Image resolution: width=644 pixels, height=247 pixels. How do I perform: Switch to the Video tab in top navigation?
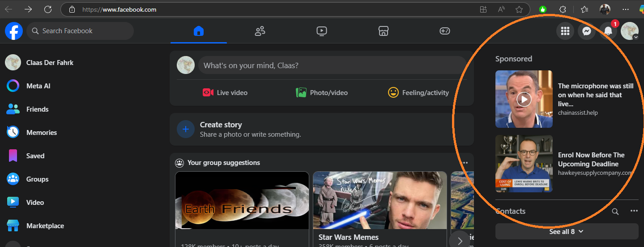tap(321, 31)
